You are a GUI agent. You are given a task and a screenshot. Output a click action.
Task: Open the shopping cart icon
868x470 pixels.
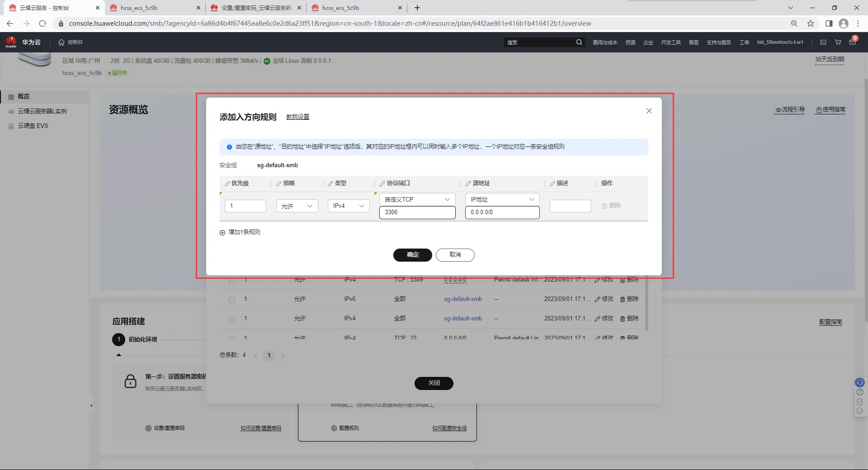(838, 42)
